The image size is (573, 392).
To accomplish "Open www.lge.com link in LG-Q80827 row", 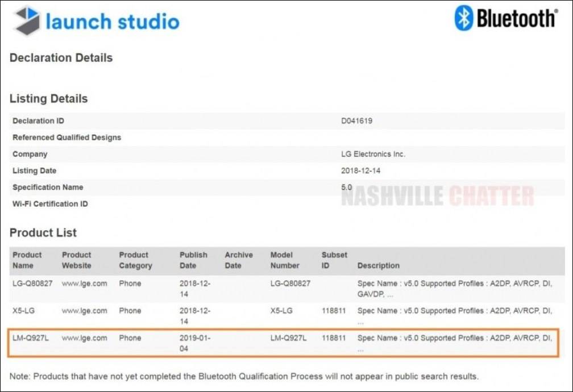I will tap(84, 283).
